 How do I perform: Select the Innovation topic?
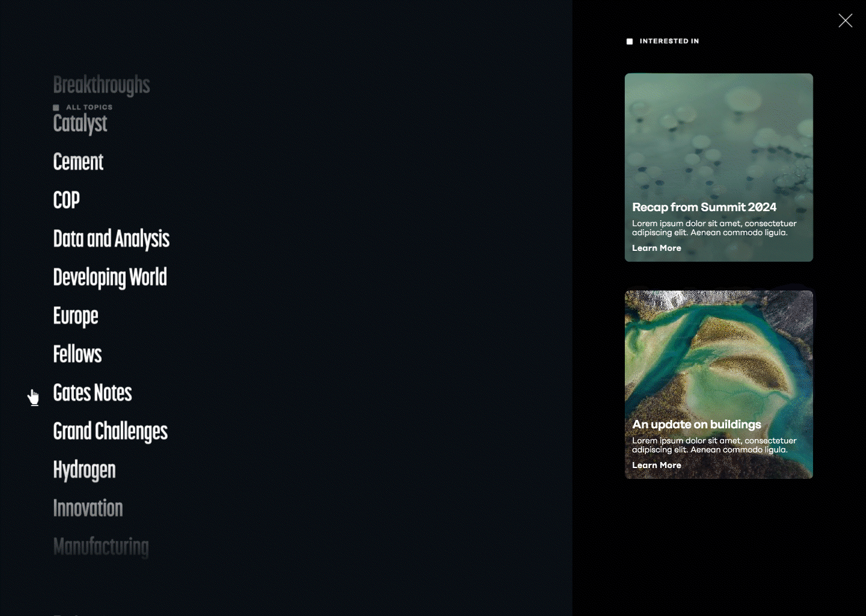tap(88, 508)
